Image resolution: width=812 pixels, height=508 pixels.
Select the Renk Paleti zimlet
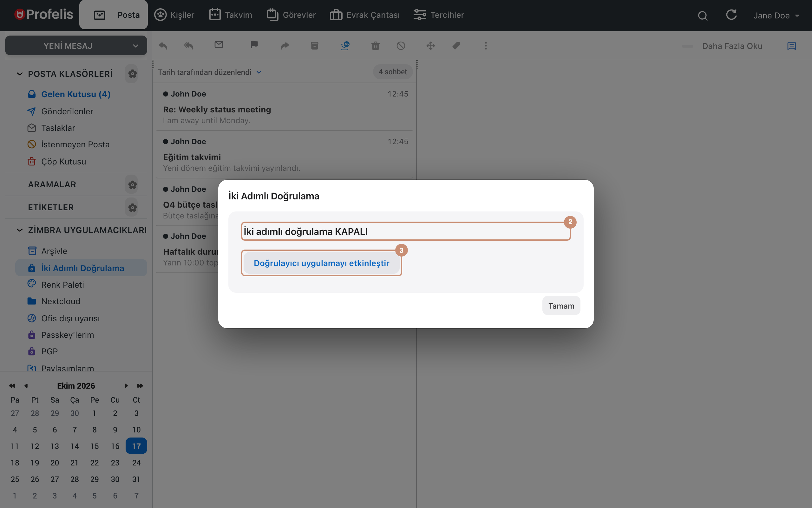point(62,284)
